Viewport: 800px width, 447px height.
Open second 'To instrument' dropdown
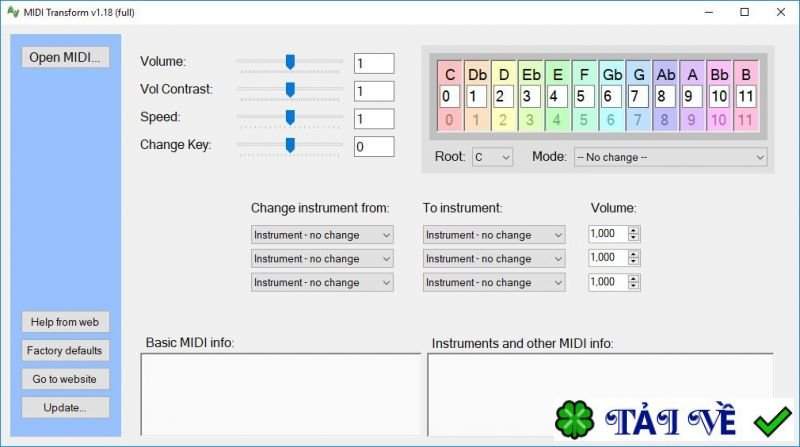coord(494,259)
